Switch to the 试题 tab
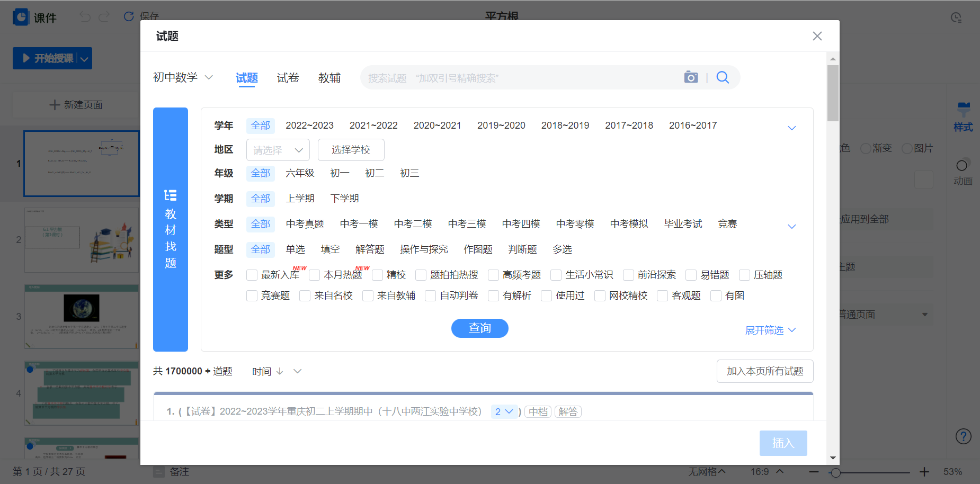Screen dimensions: 980x484 click(247, 78)
